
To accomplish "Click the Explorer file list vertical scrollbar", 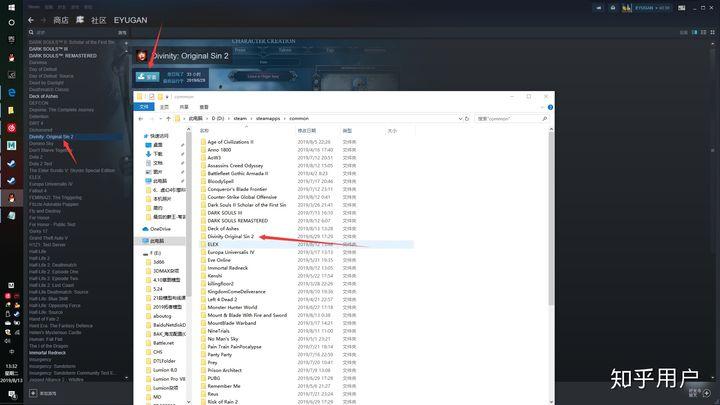I will point(551,220).
